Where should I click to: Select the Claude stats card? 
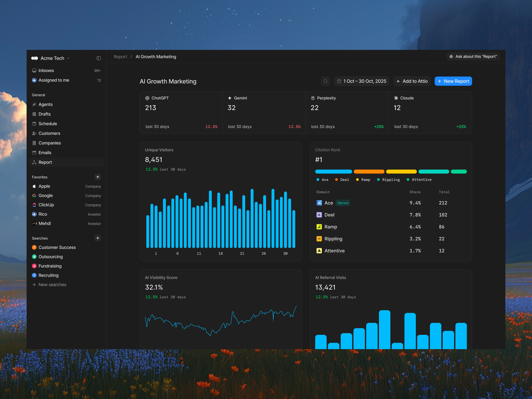[430, 112]
